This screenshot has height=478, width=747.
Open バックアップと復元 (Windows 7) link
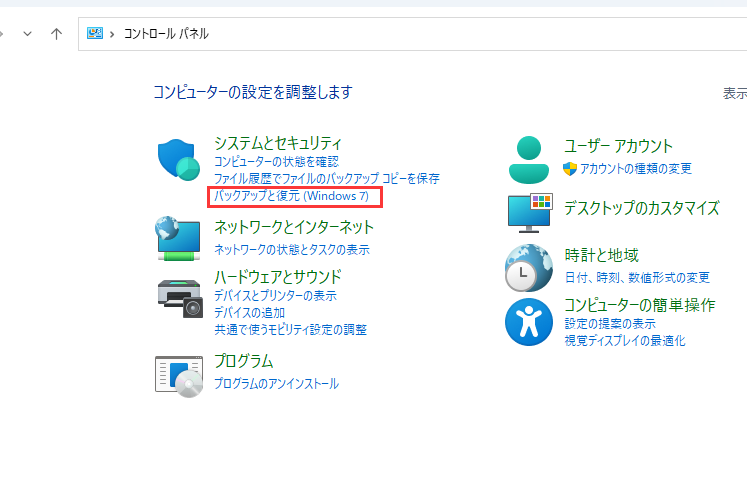coord(291,196)
